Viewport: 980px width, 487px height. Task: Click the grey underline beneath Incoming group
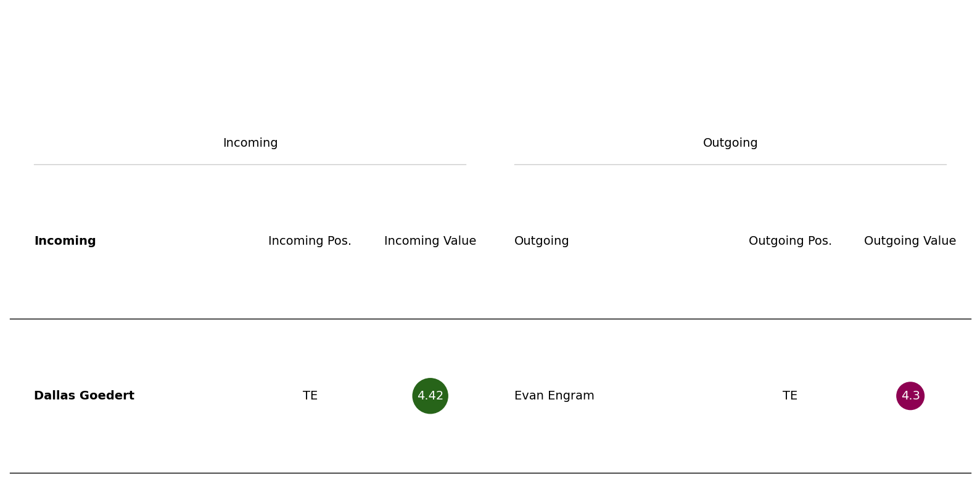tap(250, 165)
